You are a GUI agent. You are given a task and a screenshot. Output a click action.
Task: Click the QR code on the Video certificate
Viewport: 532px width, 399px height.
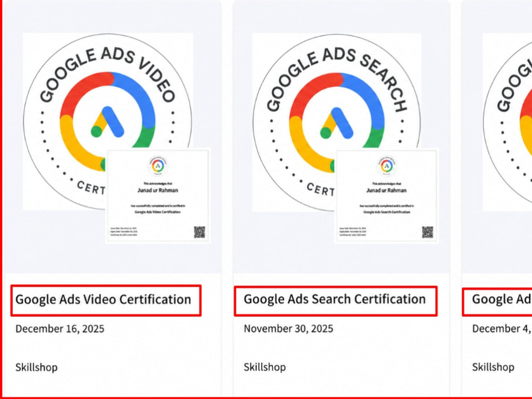point(199,232)
